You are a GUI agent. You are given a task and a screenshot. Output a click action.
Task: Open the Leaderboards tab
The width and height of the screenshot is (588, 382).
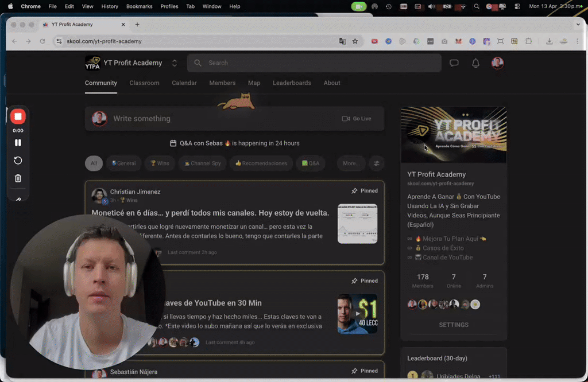(292, 83)
